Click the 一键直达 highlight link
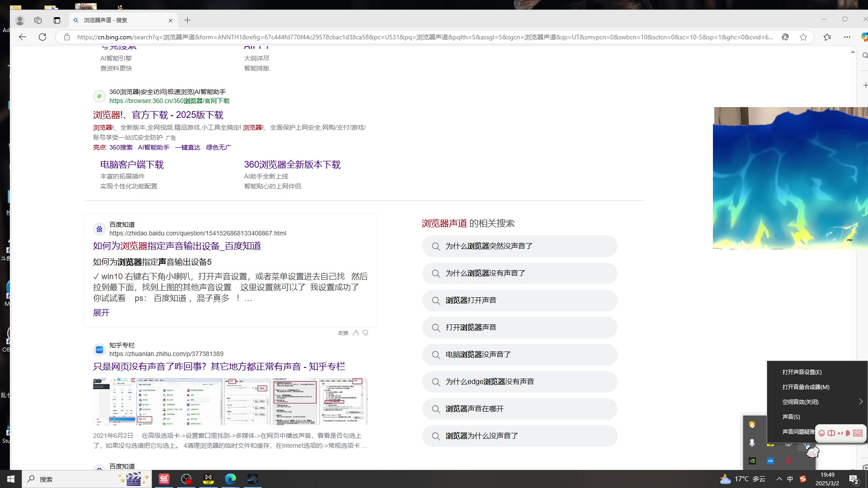 coord(188,147)
